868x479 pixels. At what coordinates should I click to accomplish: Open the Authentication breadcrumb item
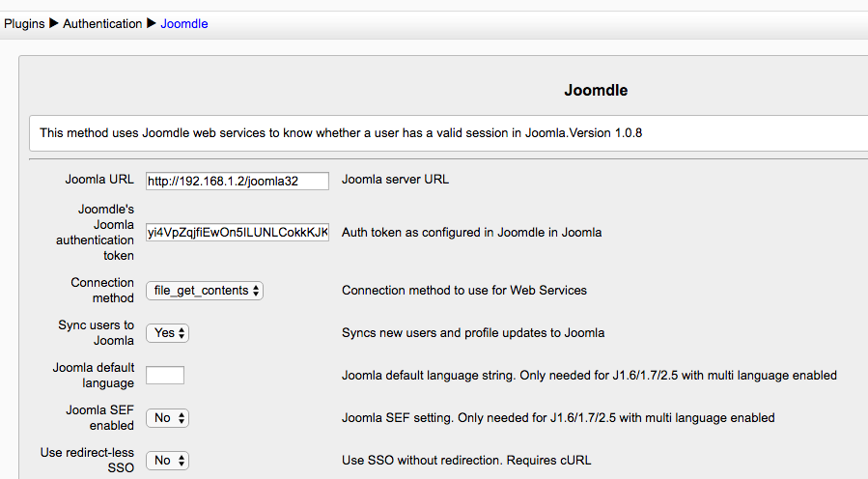[x=102, y=23]
